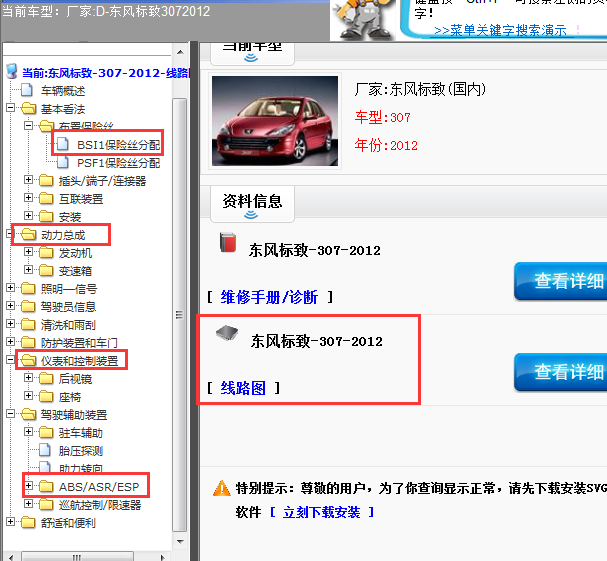607x561 pixels.
Task: Collapse the 基本看法 folder
Action: [x=10, y=108]
